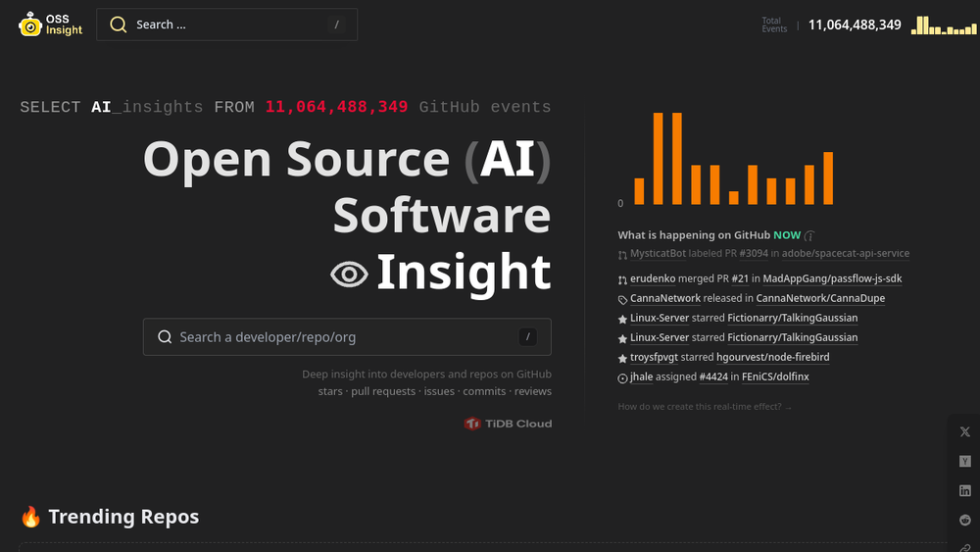
Task: Open MadAppGang/passflow-js-sdk repository
Action: point(832,278)
